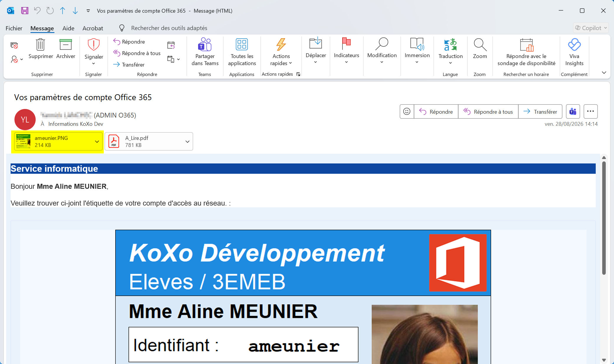Screen dimensions: 614x364
Task: Go to the next item with down arrow
Action: click(75, 11)
